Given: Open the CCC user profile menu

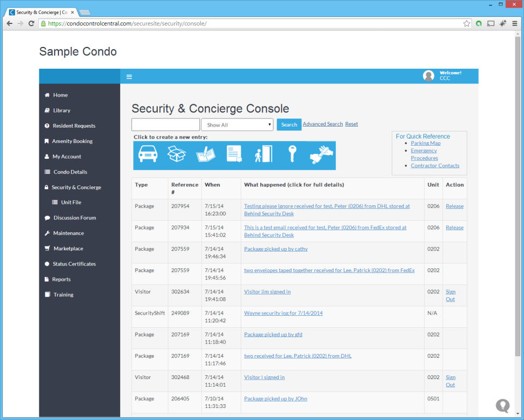Looking at the screenshot, I should pyautogui.click(x=443, y=76).
